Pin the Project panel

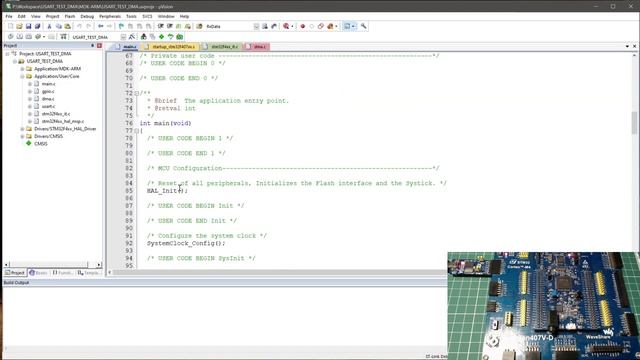pos(93,46)
